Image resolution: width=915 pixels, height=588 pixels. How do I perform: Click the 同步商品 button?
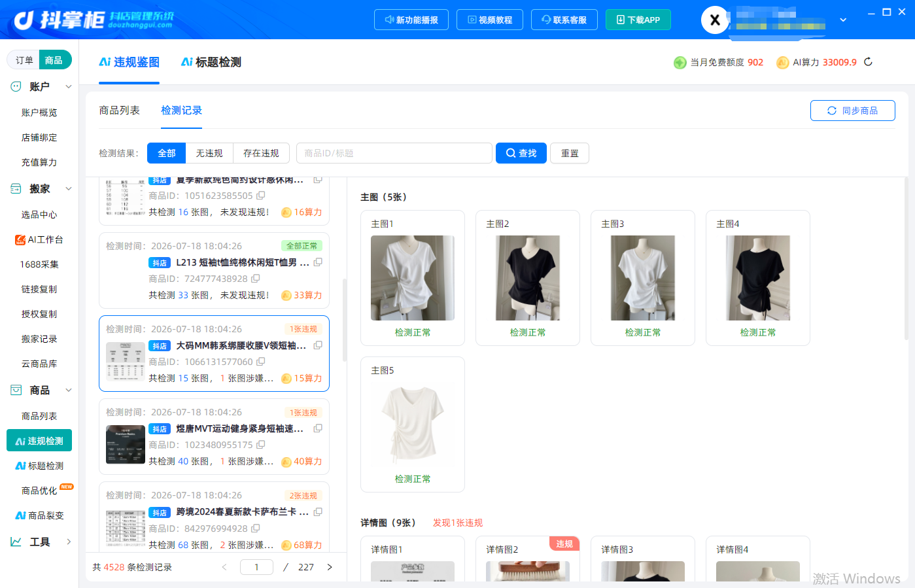(x=853, y=111)
